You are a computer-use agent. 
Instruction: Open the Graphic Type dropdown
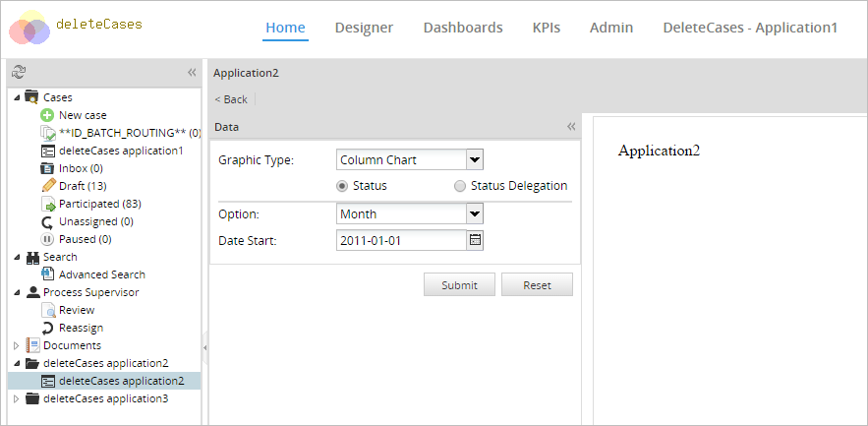point(474,159)
